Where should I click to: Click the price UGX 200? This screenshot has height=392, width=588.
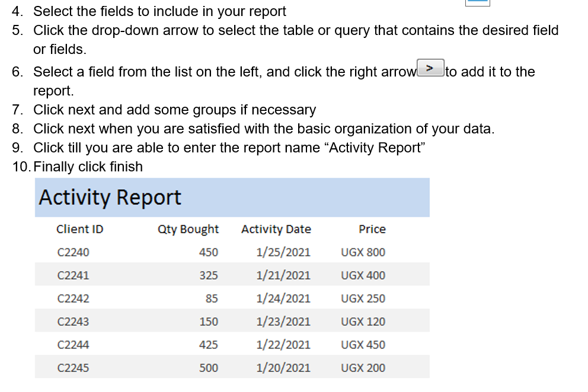coord(363,368)
